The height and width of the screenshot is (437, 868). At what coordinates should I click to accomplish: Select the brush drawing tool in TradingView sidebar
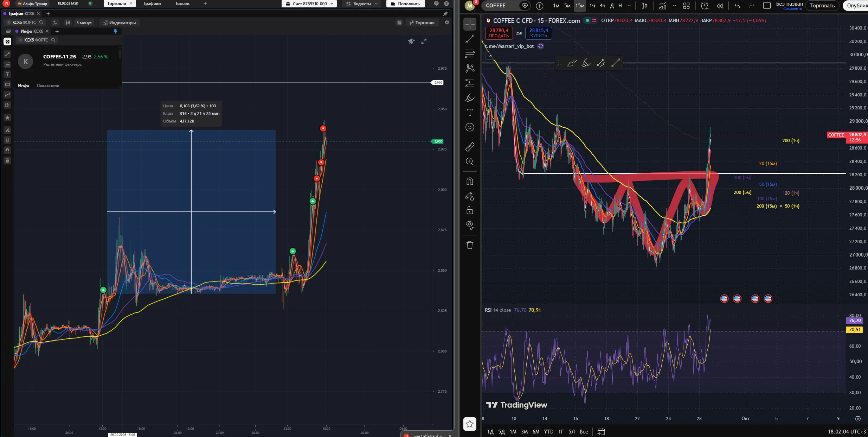(x=470, y=98)
